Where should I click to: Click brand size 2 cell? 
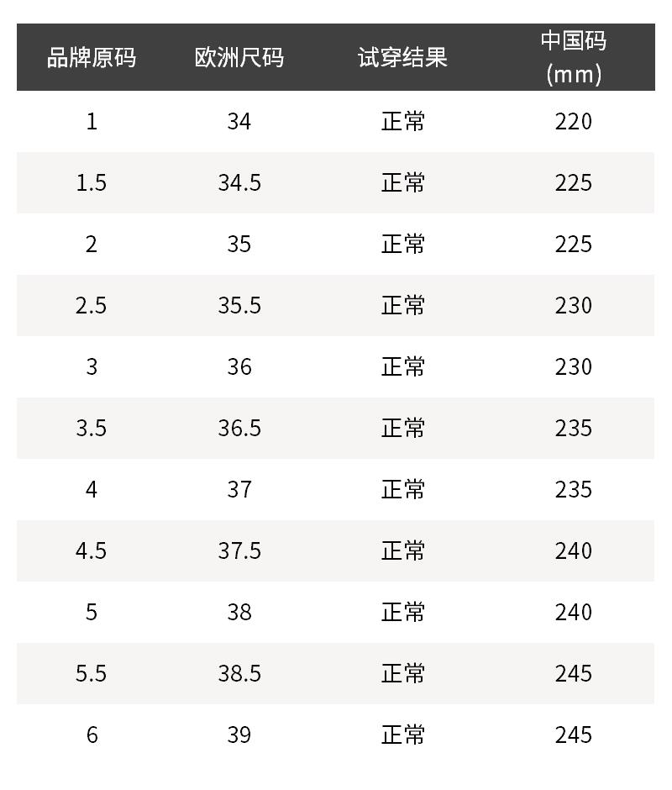pos(92,245)
